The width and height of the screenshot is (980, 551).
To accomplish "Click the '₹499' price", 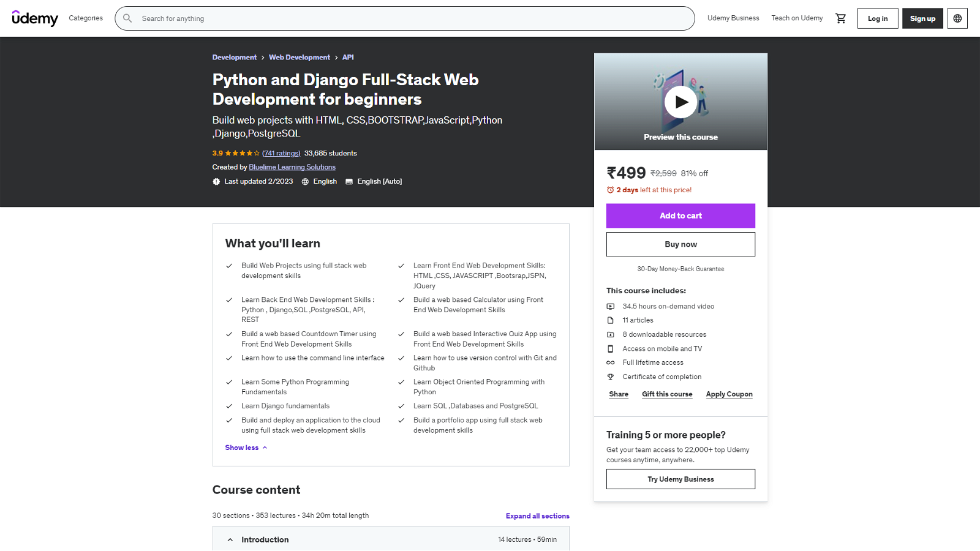I will [x=626, y=173].
